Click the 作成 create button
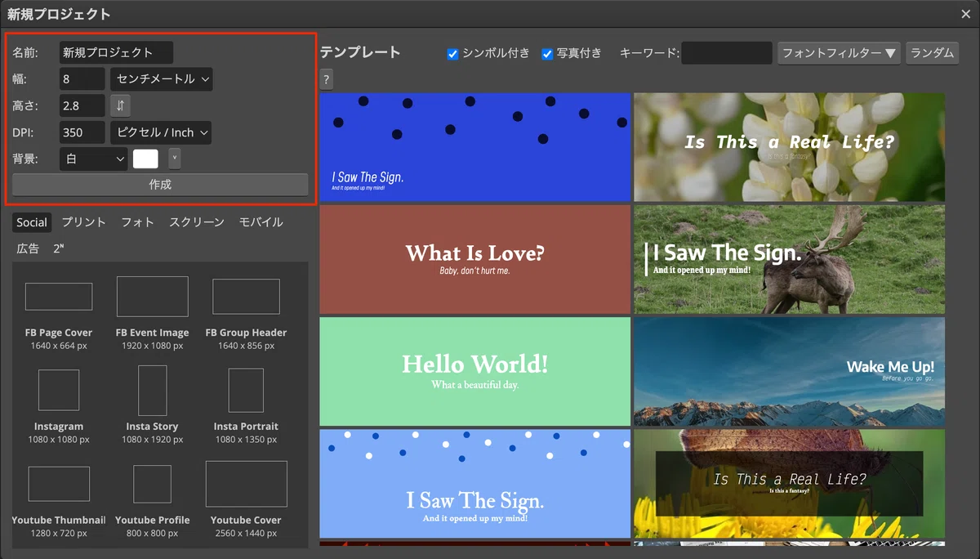 [x=160, y=185]
